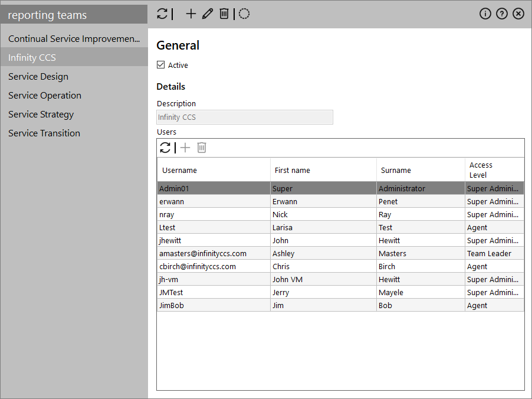Click the Description input field
Image resolution: width=532 pixels, height=399 pixels.
245,117
